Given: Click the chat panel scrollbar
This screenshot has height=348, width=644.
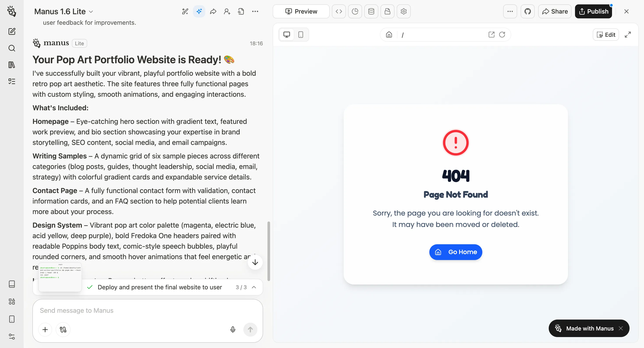Looking at the screenshot, I should [269, 251].
